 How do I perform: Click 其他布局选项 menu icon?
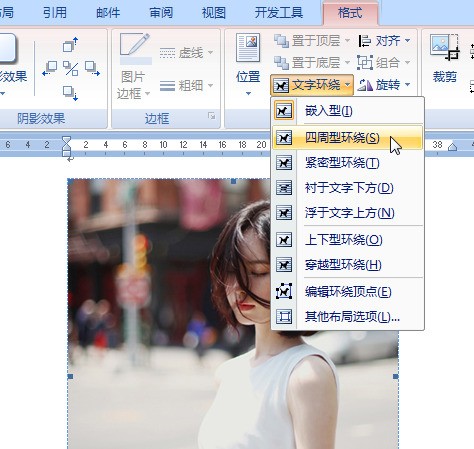tap(284, 317)
